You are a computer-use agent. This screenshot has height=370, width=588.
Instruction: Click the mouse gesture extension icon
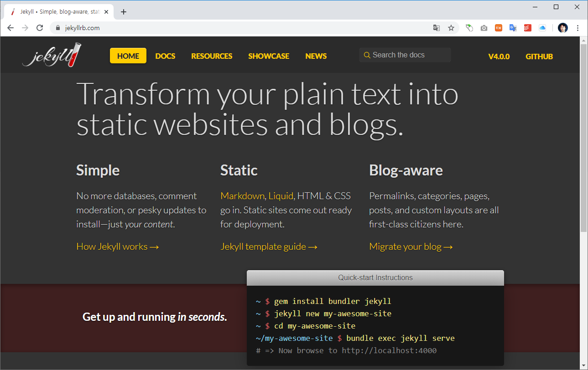pos(469,28)
